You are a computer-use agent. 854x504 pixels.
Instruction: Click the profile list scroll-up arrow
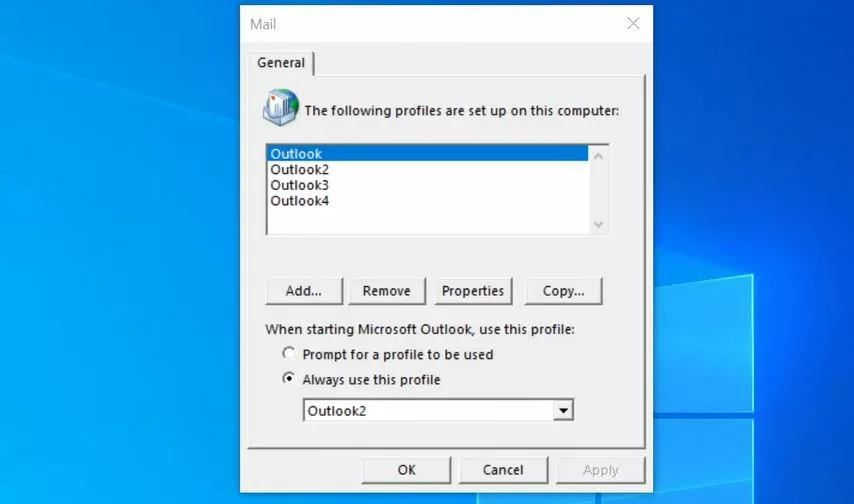click(x=598, y=156)
